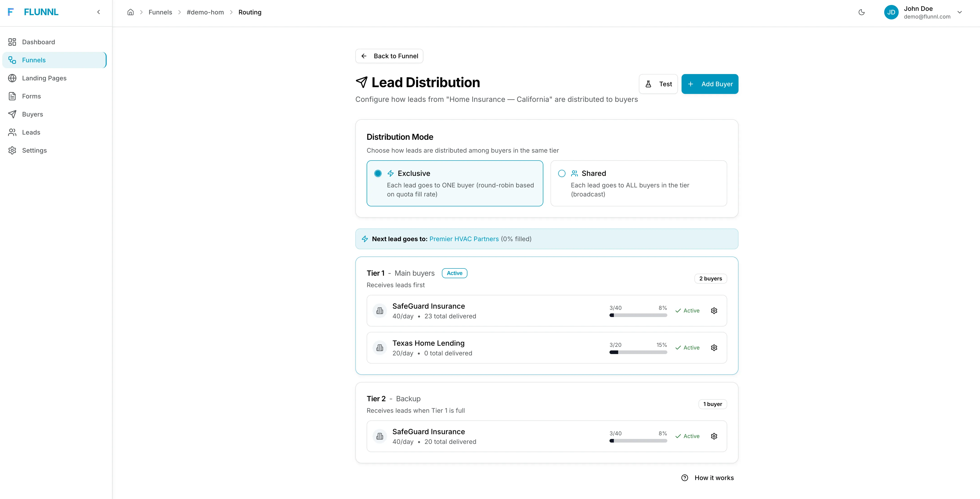
Task: Click SafeGuard Insurance quota progress bar
Action: 638,315
